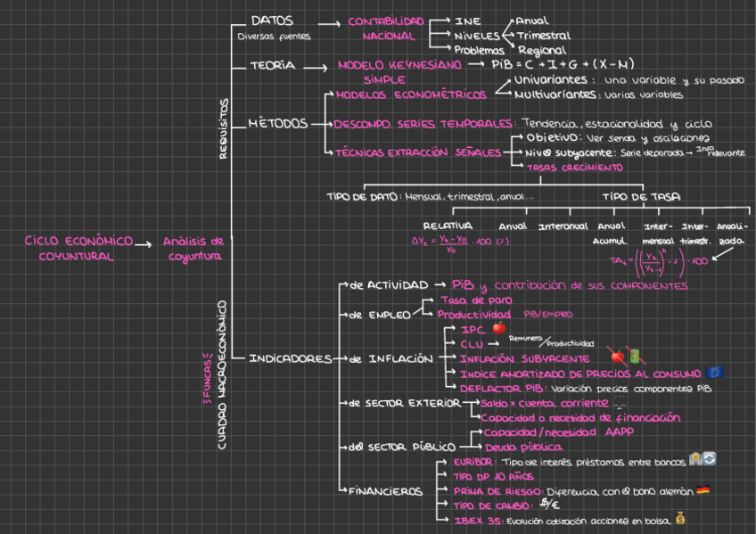Click the TIPO DE TASA heading
756x534 pixels.
(642, 196)
